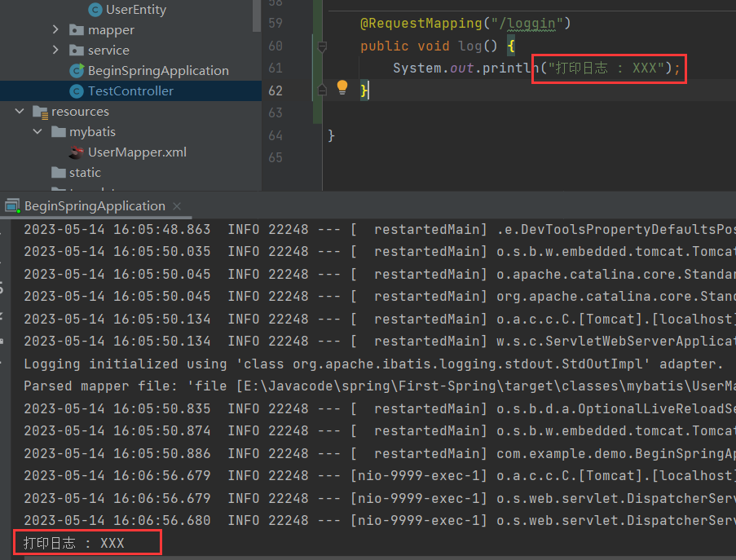This screenshot has height=560, width=736.
Task: Click line number 64 in the gutter
Action: coord(275,135)
